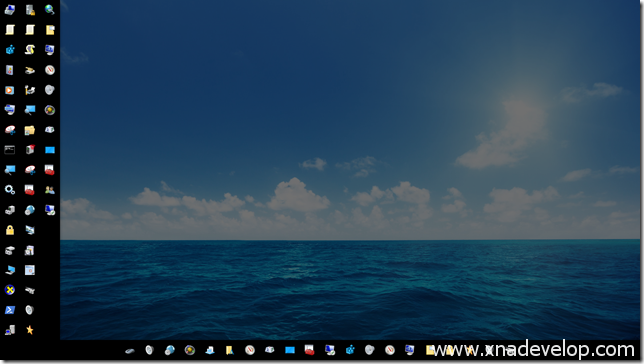Click the colorful sphere icon in bottom dock

[190, 350]
